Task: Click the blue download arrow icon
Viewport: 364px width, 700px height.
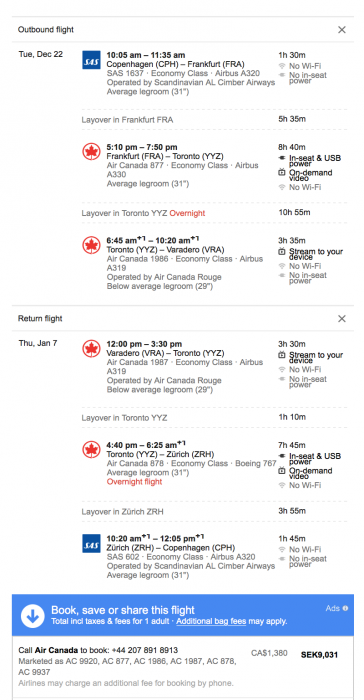Action: [33, 616]
